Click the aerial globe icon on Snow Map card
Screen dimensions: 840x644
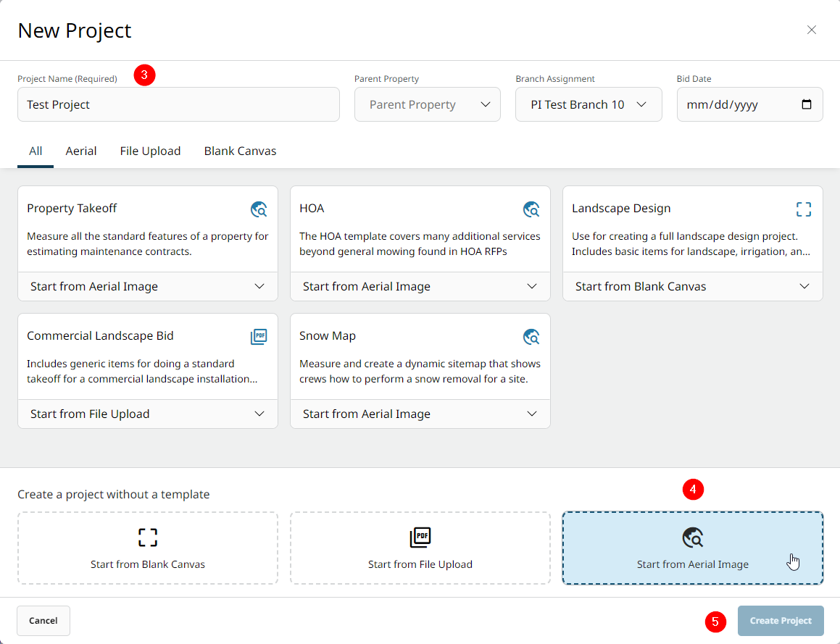pyautogui.click(x=531, y=337)
